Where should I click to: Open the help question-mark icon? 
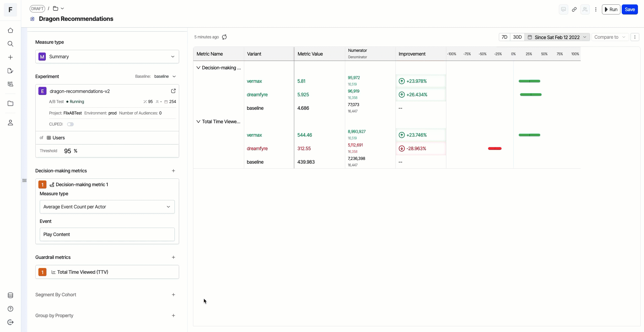click(x=10, y=309)
